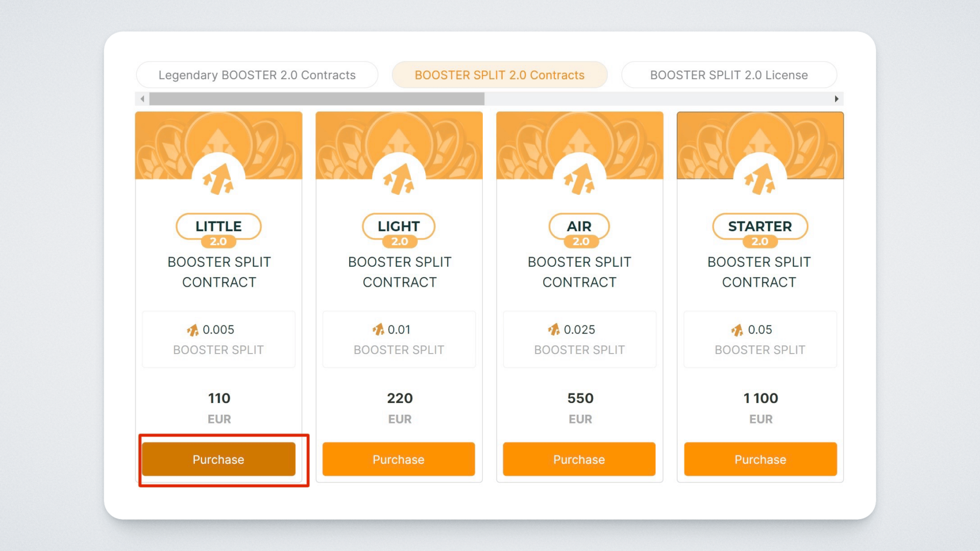The width and height of the screenshot is (980, 551).
Task: Purchase the STARTER 1 100 EUR contract
Action: pos(760,459)
